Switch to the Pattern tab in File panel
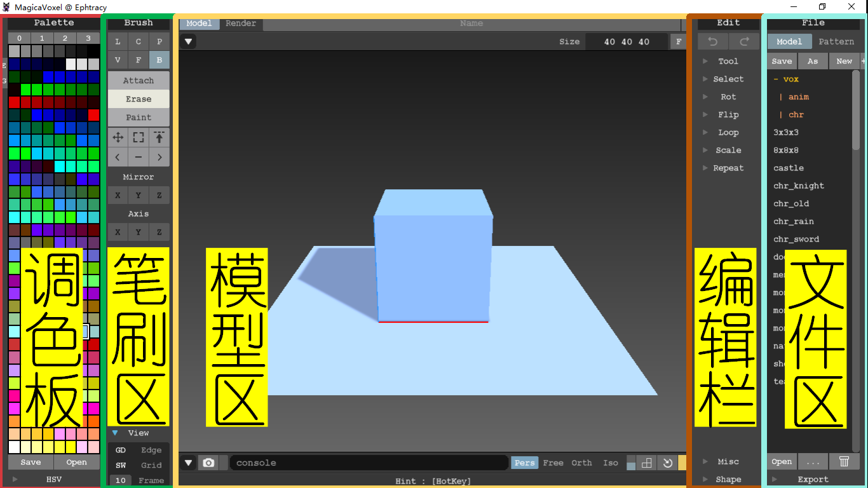Viewport: 868px width, 488px height. coord(836,41)
